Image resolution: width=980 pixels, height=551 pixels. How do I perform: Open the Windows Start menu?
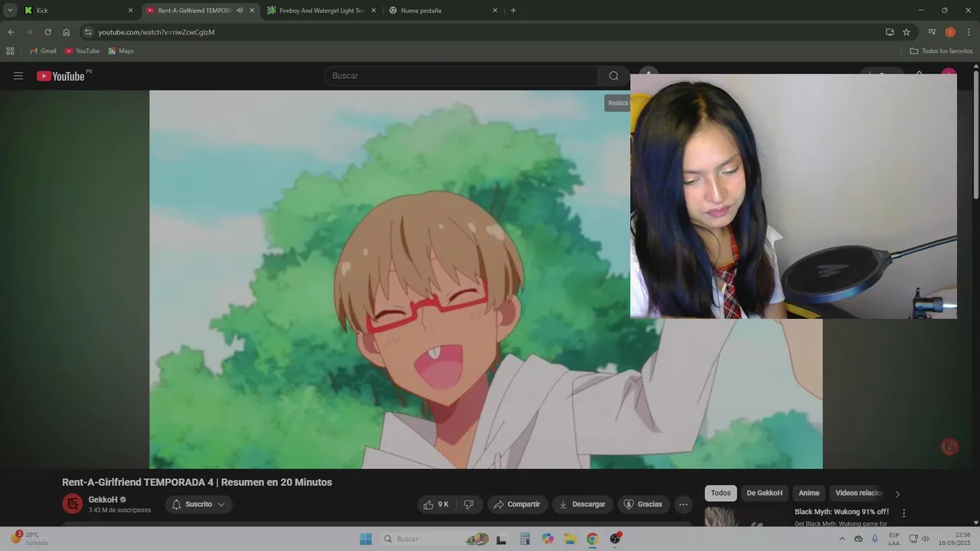pyautogui.click(x=365, y=539)
